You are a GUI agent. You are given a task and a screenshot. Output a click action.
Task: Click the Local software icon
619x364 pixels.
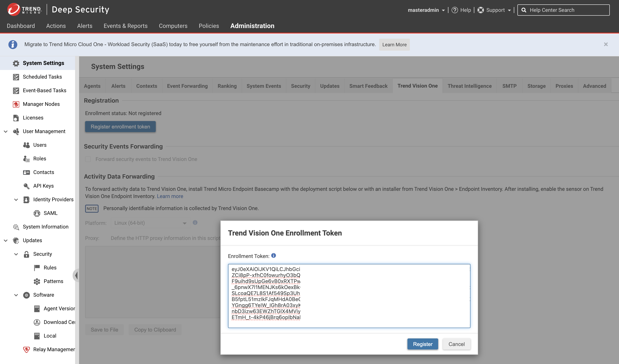[37, 336]
